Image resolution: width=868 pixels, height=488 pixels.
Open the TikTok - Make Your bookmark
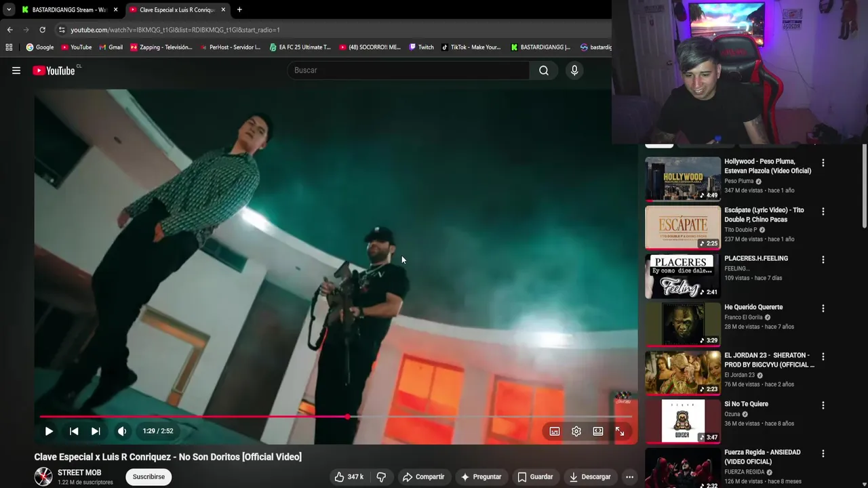(471, 47)
